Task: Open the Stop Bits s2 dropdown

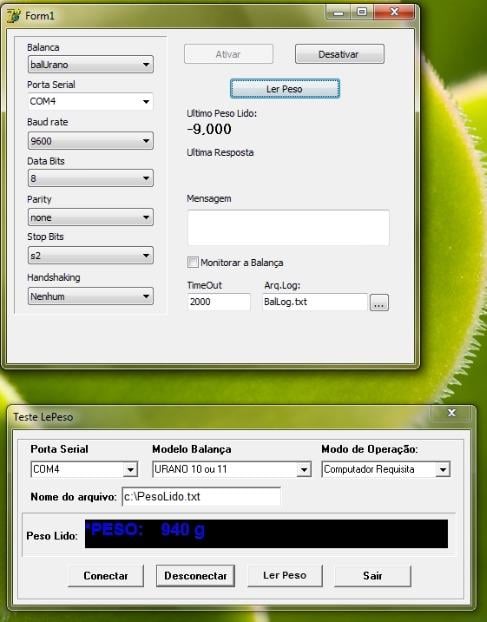Action: (x=91, y=255)
